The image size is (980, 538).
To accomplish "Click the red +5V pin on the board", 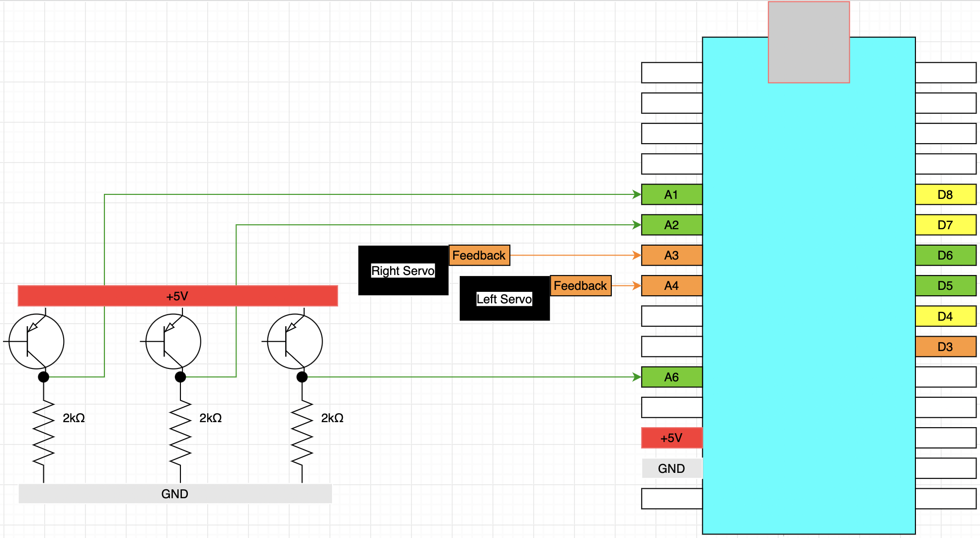I will pos(672,438).
